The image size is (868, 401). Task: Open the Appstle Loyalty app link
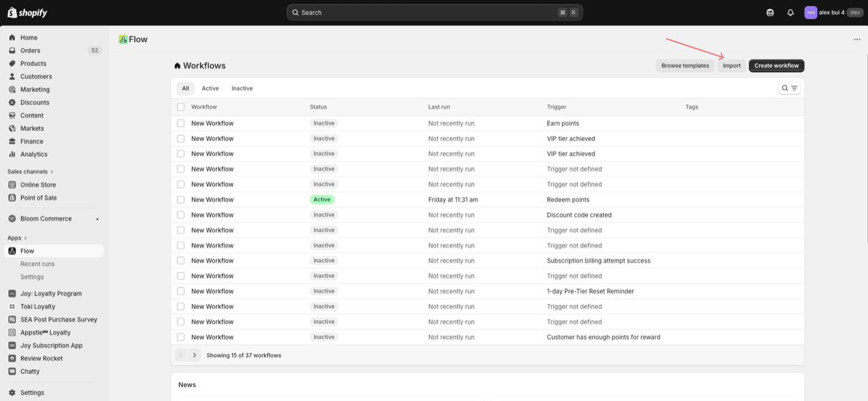coord(45,332)
